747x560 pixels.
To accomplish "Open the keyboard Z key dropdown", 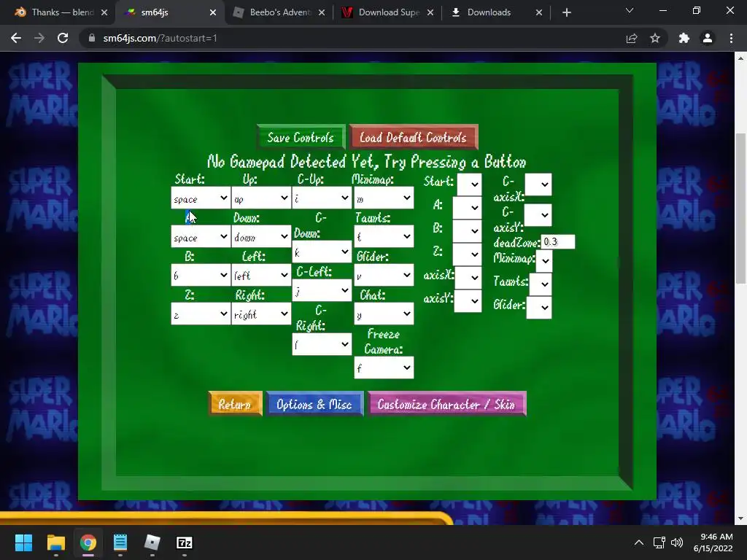I will click(x=200, y=314).
